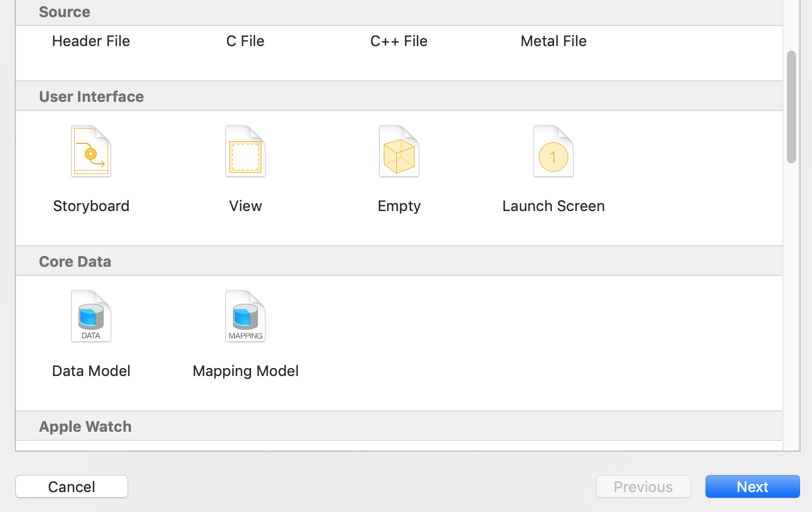This screenshot has width=812, height=512.
Task: Select the Header File template
Action: 91,41
